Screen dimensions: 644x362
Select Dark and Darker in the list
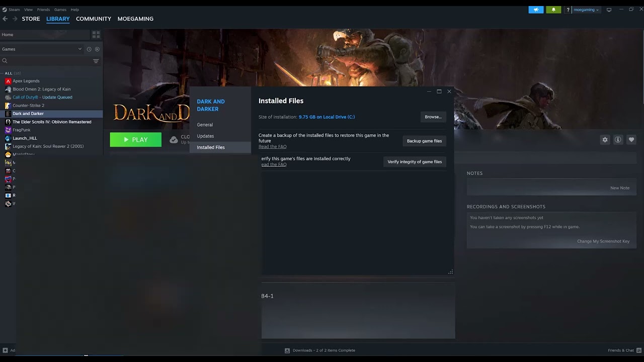[x=51, y=114]
